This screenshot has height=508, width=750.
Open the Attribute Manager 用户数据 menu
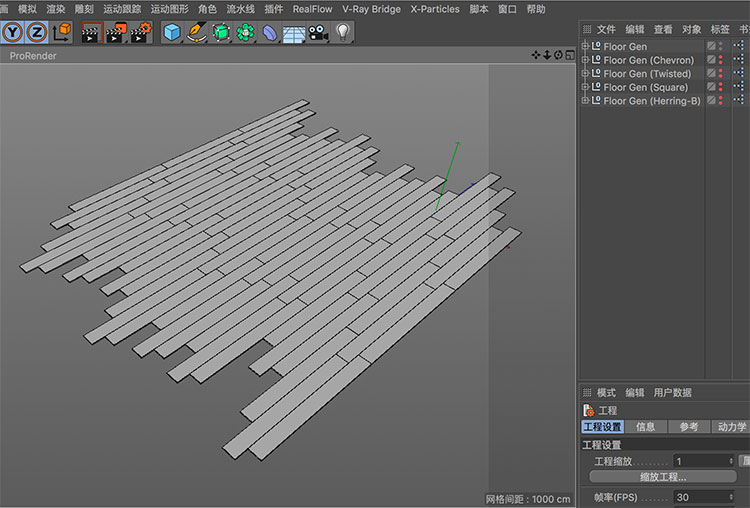pos(673,392)
